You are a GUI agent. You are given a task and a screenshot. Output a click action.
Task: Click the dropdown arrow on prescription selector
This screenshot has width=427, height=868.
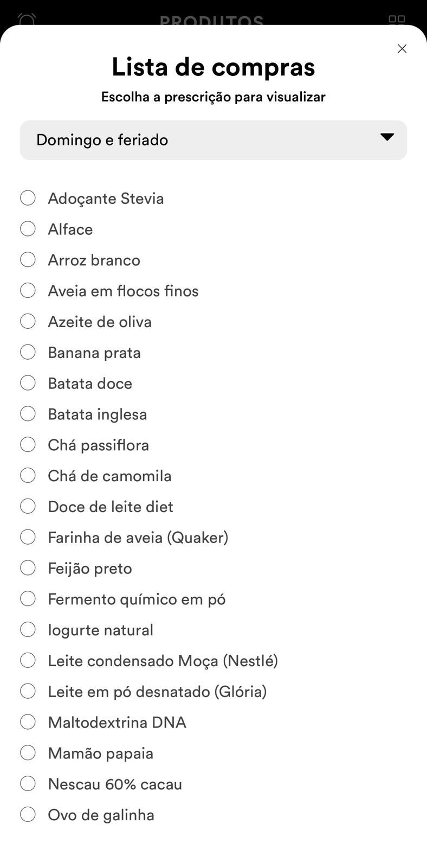pyautogui.click(x=387, y=137)
